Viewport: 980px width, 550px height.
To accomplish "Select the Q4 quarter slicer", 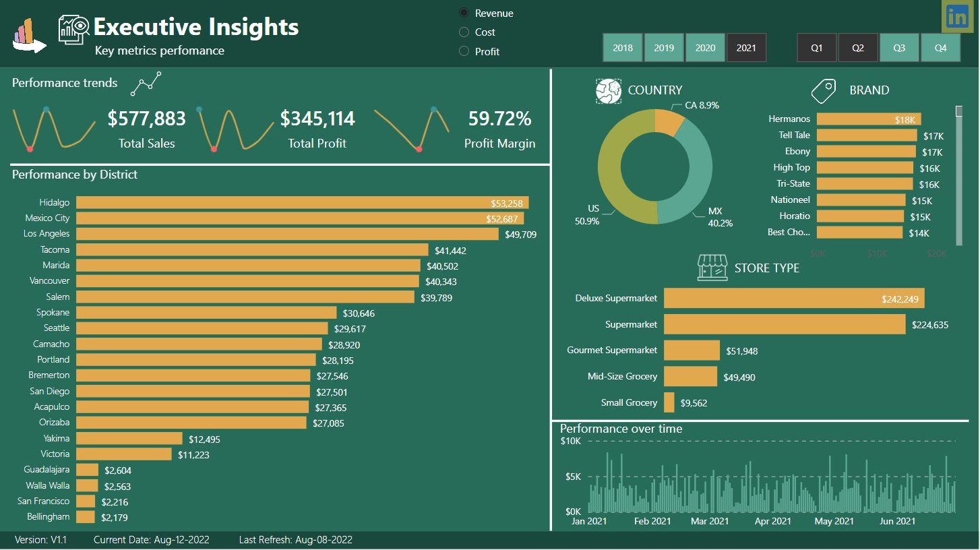I will [x=940, y=48].
